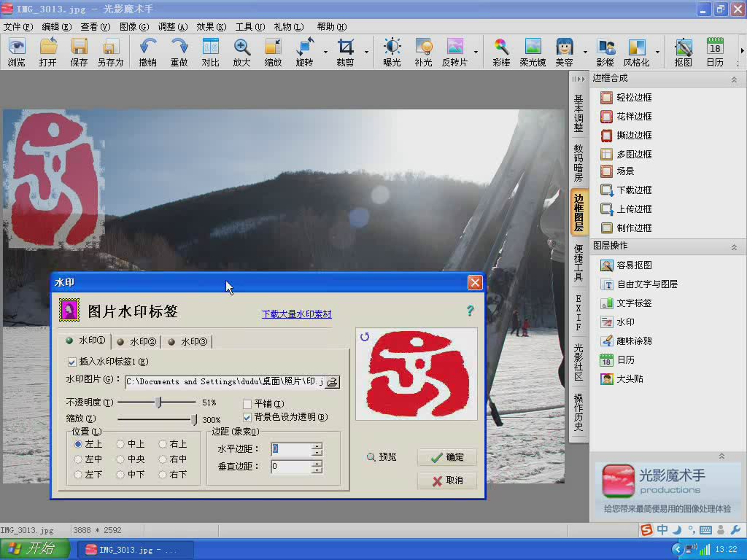Collapse the 图层操作 panel section
Screen dimensions: 747x560
pyautogui.click(x=734, y=247)
